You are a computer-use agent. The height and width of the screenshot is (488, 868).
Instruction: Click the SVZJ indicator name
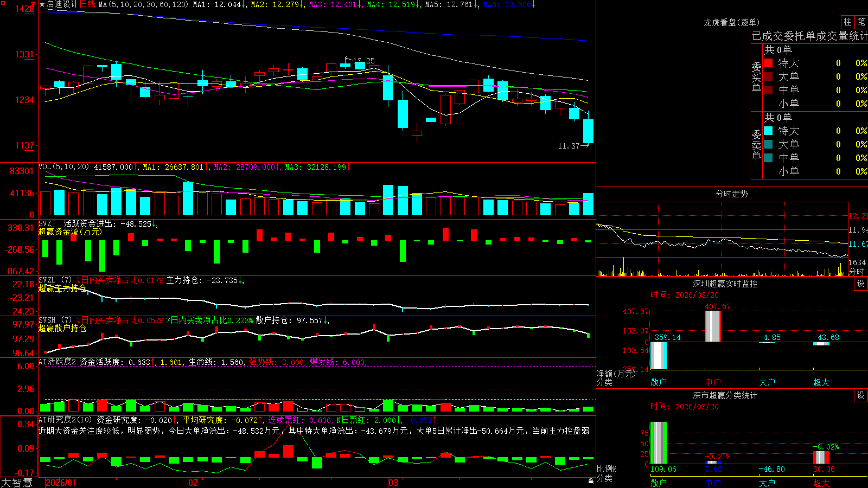click(47, 224)
